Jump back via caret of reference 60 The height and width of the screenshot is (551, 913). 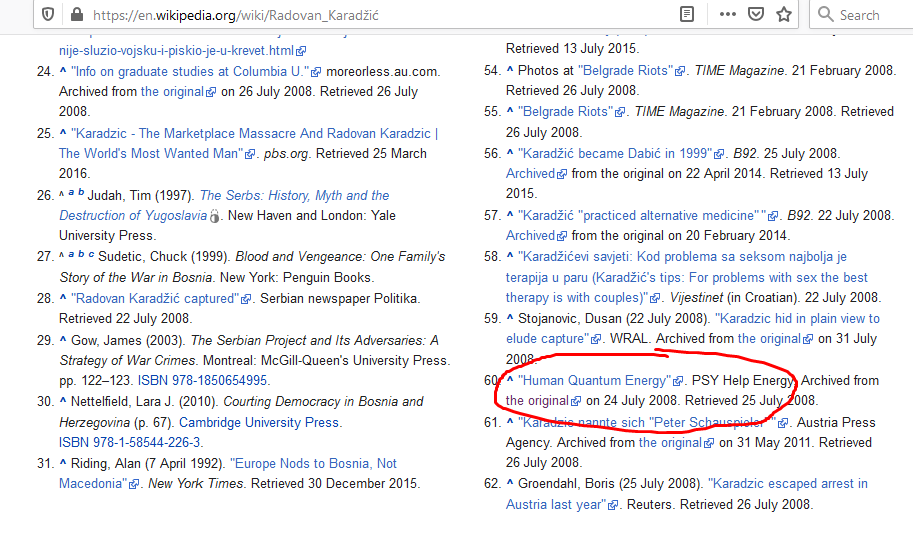[x=509, y=380]
